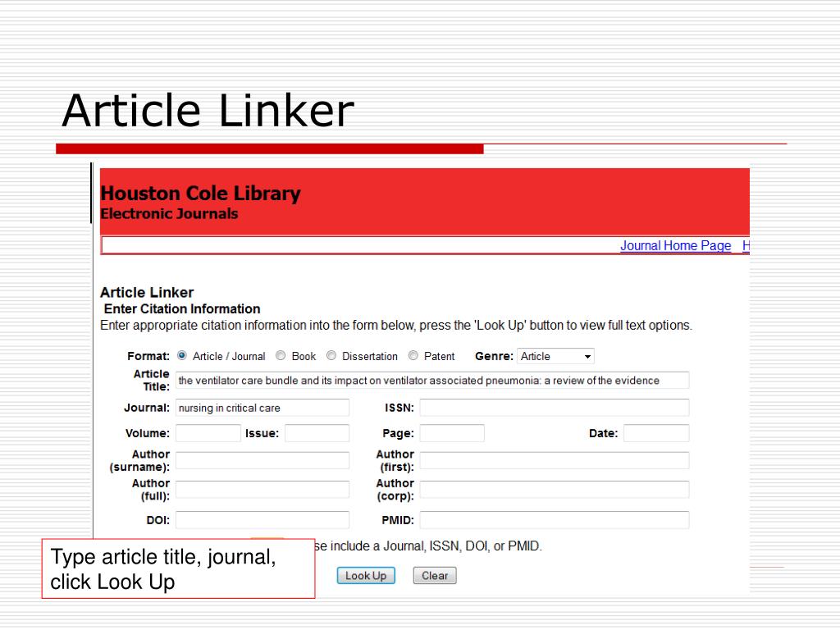Focus the PMID input field

[x=555, y=519]
